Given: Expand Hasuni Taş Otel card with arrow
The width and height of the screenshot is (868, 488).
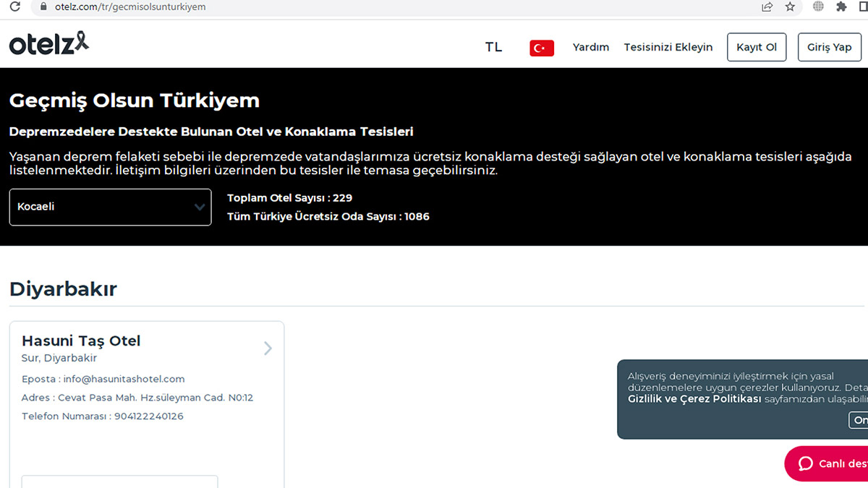Looking at the screenshot, I should (x=268, y=348).
